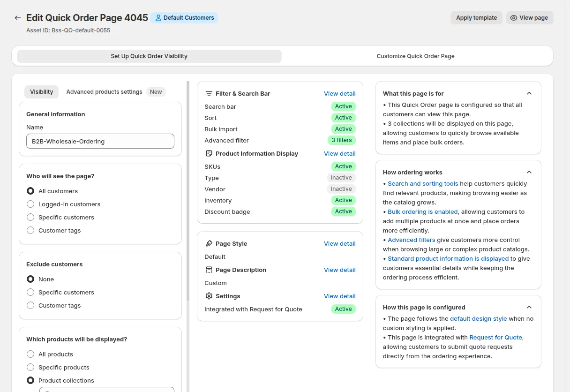Click the Advanced filter row label
The width and height of the screenshot is (570, 392).
[227, 140]
